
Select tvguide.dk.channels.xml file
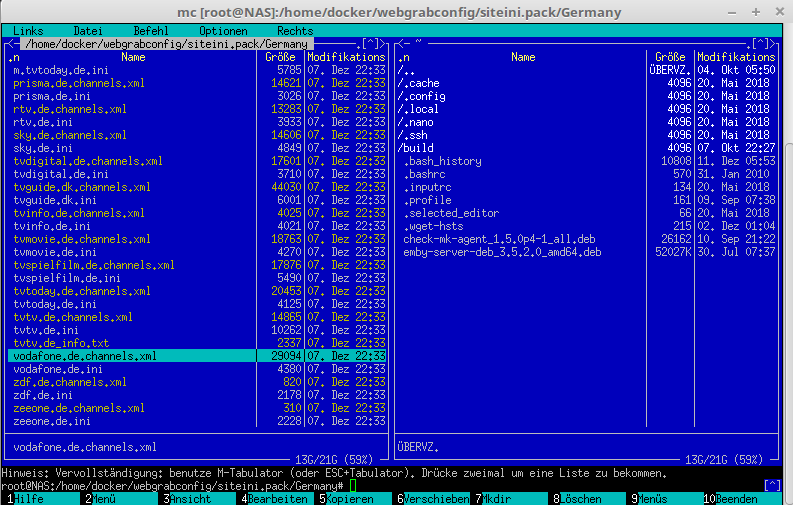pyautogui.click(x=82, y=187)
